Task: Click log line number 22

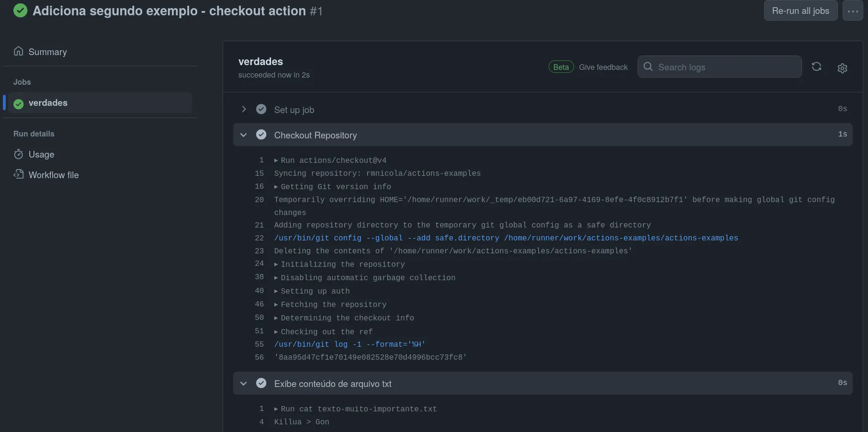Action: (x=259, y=238)
